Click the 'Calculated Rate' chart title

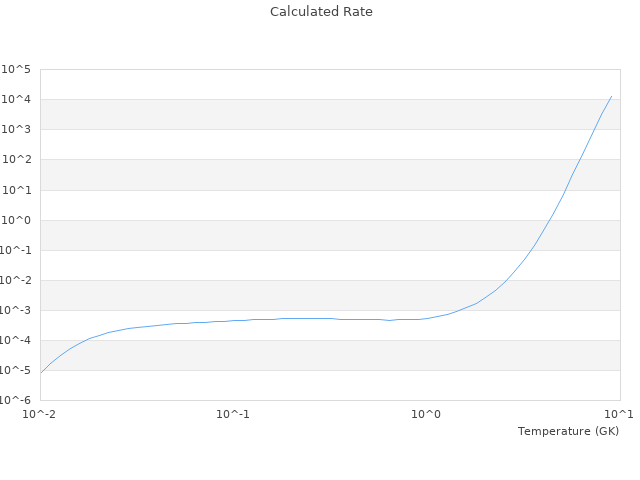321,12
